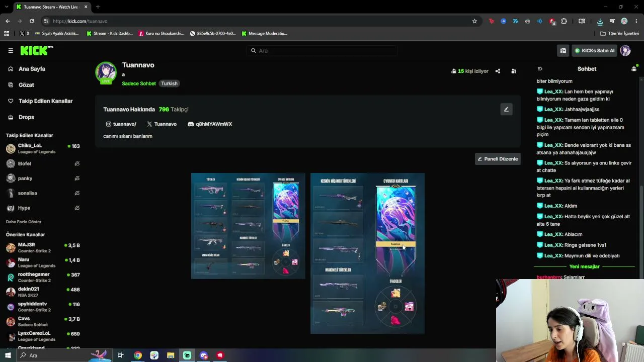Open Task View on the taskbar

tap(121, 355)
